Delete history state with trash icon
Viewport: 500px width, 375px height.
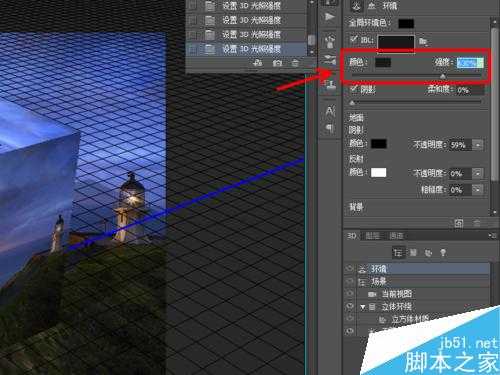coord(295,63)
